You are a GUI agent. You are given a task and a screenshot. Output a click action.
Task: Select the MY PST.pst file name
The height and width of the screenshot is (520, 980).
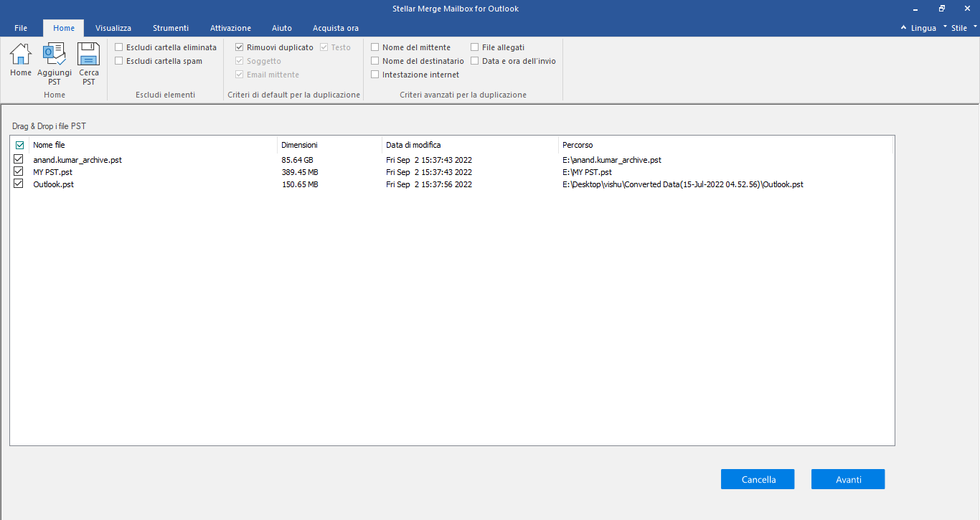pos(52,172)
